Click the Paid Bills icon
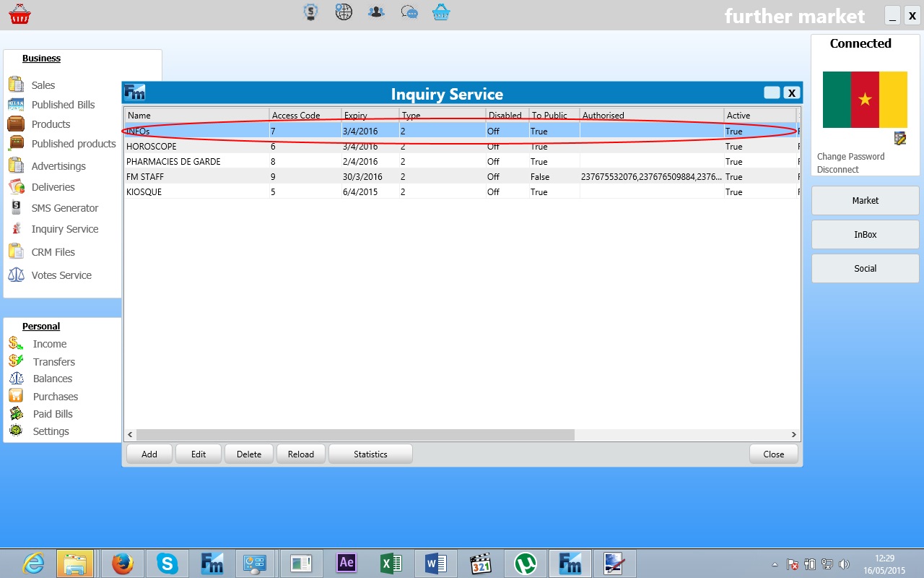 [x=16, y=413]
